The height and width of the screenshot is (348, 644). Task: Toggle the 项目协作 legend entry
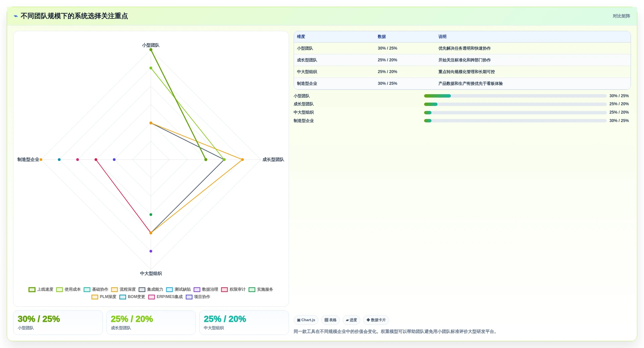point(198,297)
